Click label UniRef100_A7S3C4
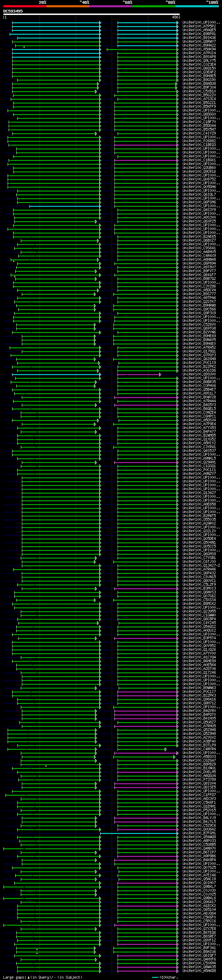The width and height of the screenshot is (222, 980). (x=199, y=99)
